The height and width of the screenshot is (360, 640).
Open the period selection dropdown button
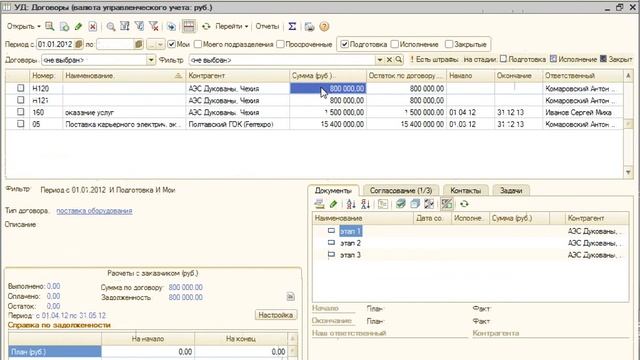click(156, 44)
